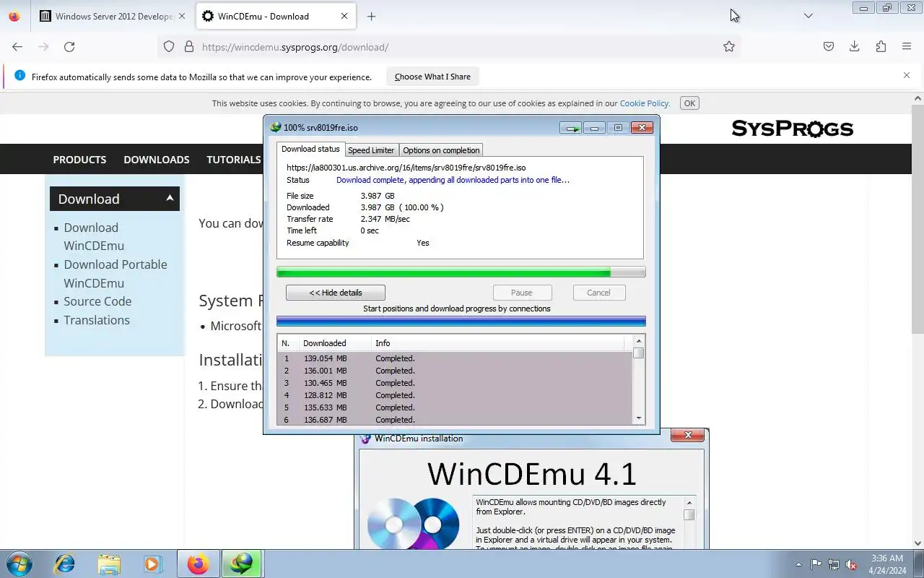Image resolution: width=924 pixels, height=578 pixels.
Task: Launch Internet Explorer from taskbar
Action: (65, 564)
